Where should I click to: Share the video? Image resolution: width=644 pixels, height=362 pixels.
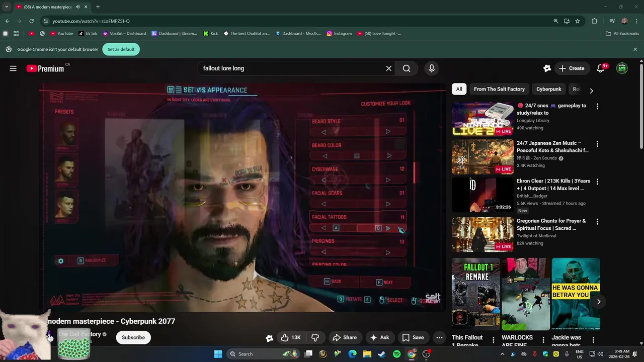pyautogui.click(x=345, y=337)
